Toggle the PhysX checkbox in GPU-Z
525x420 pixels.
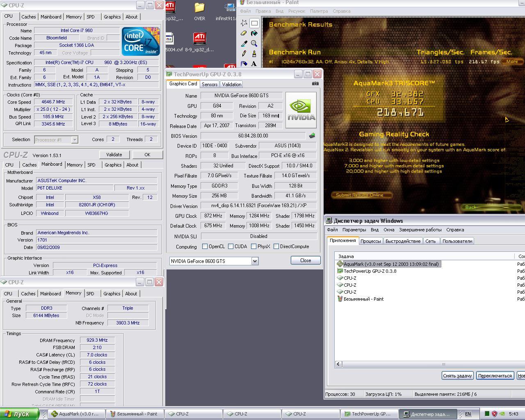[253, 247]
